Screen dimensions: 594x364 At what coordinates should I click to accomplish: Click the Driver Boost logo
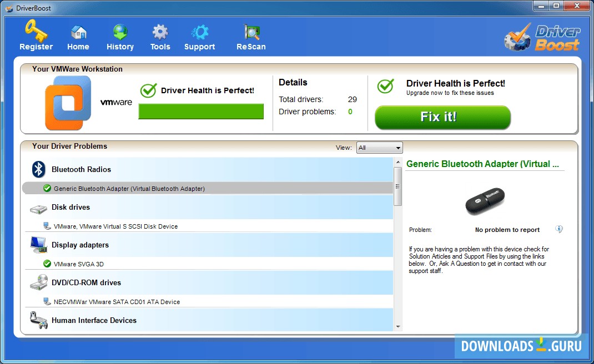tap(542, 37)
